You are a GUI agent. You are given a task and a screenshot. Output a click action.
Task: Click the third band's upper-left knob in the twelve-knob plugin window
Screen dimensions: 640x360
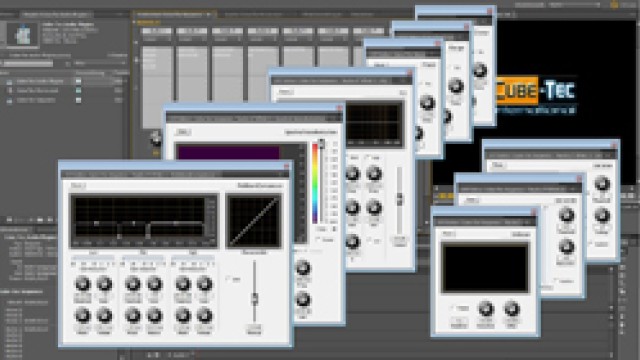[182, 284]
